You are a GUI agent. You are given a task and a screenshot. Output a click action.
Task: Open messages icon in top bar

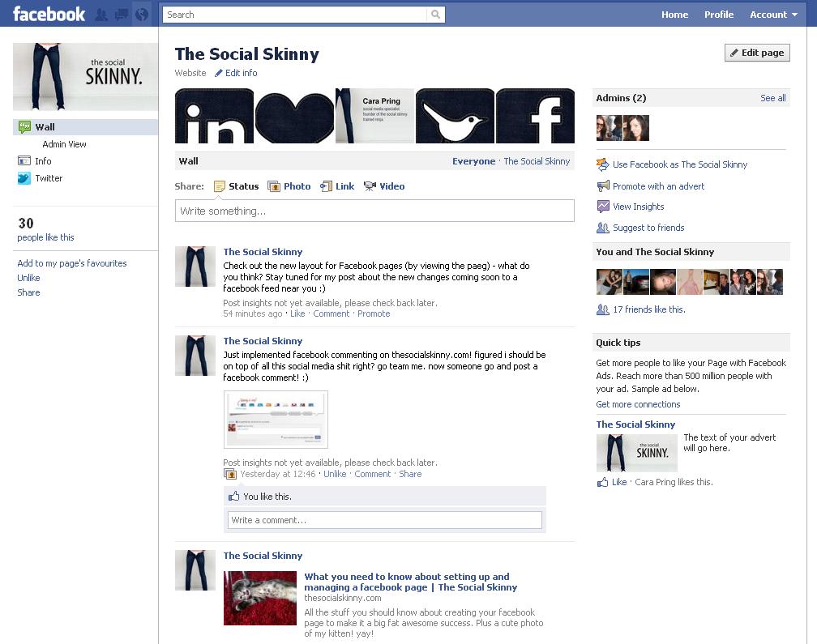pos(122,15)
